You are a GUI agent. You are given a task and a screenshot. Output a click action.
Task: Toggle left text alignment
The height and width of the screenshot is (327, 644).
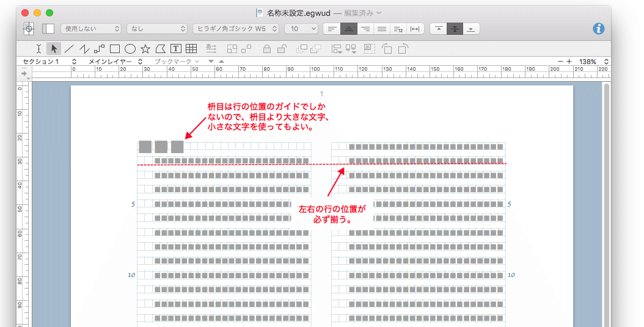pos(332,29)
